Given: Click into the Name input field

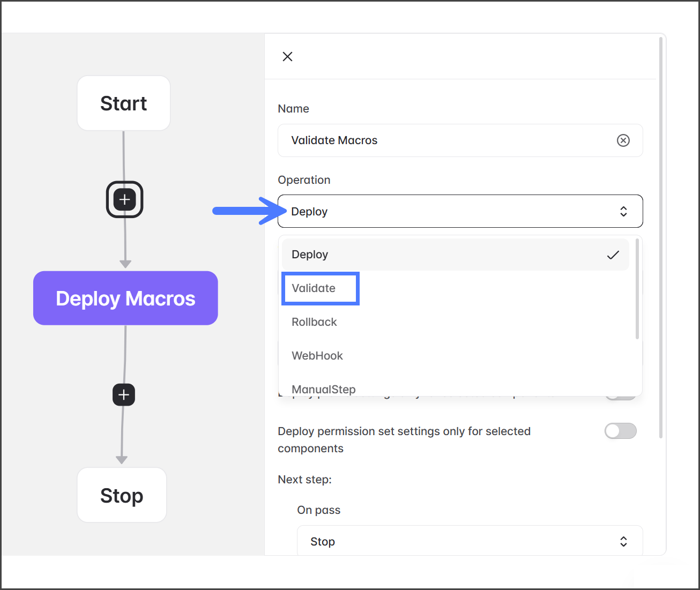Looking at the screenshot, I should point(445,140).
